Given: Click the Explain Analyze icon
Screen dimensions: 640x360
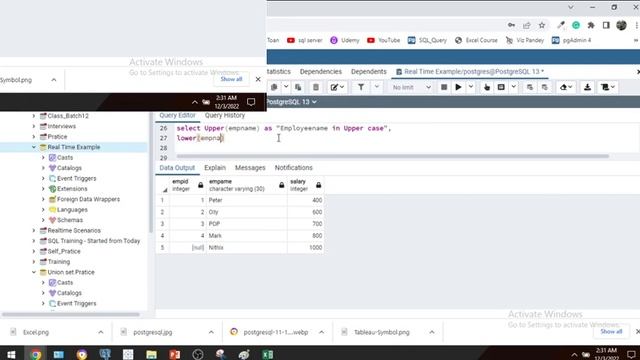Looking at the screenshot, I should tap(501, 87).
